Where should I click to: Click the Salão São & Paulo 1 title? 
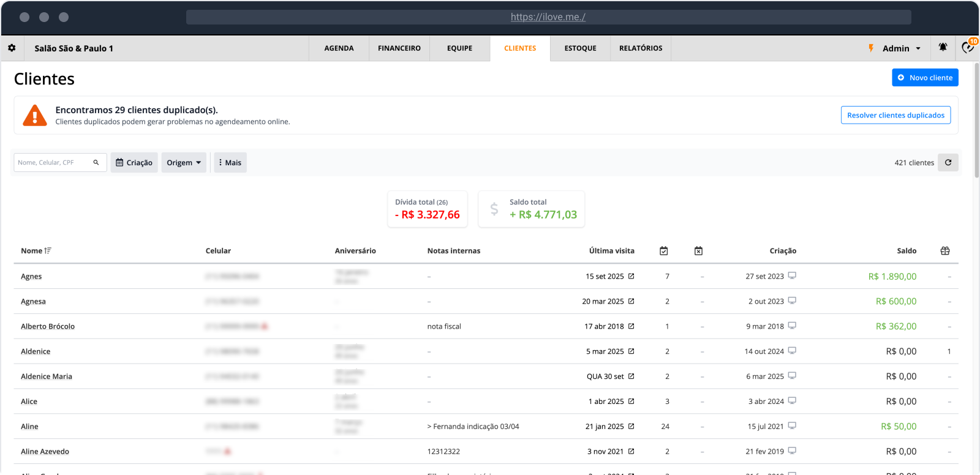[73, 48]
